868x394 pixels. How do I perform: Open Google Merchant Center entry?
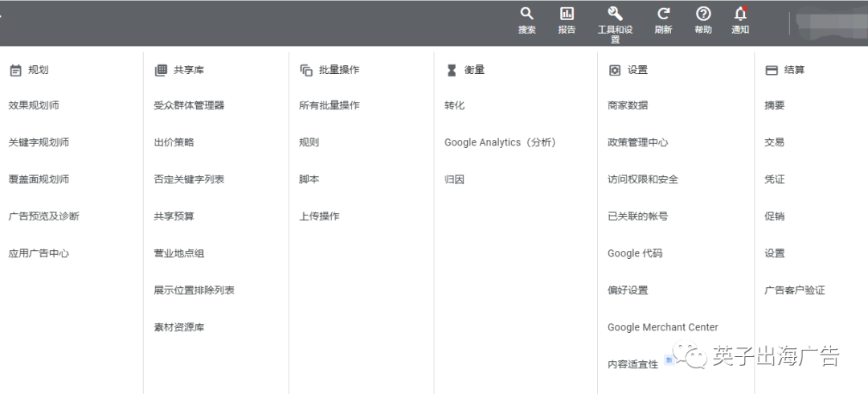pos(662,327)
